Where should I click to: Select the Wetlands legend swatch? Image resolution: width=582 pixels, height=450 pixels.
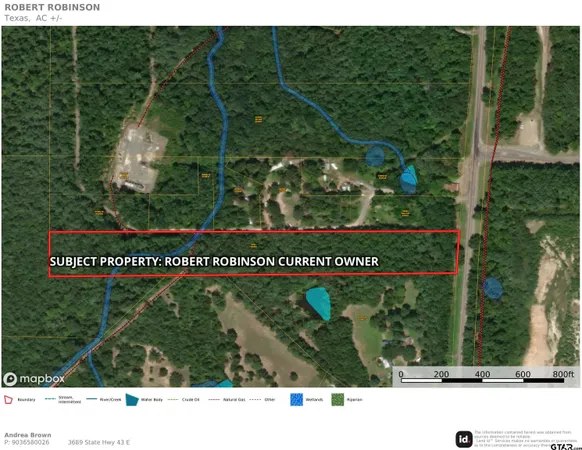tap(296, 400)
